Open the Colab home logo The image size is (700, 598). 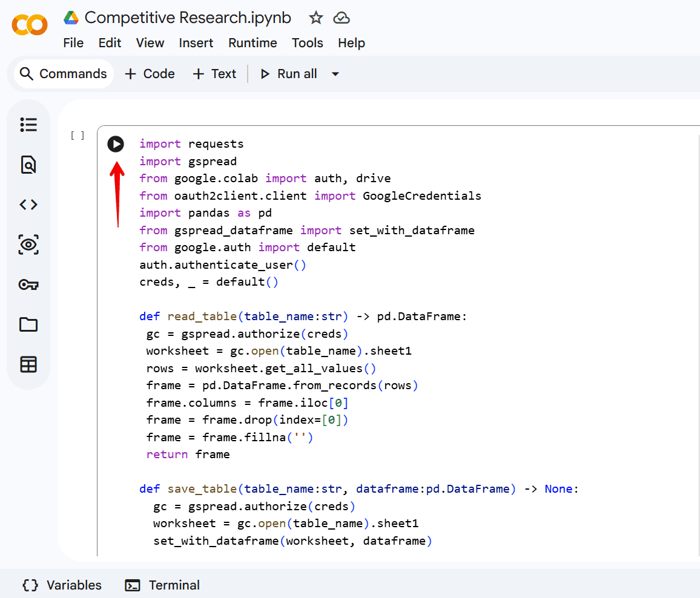pos(30,25)
